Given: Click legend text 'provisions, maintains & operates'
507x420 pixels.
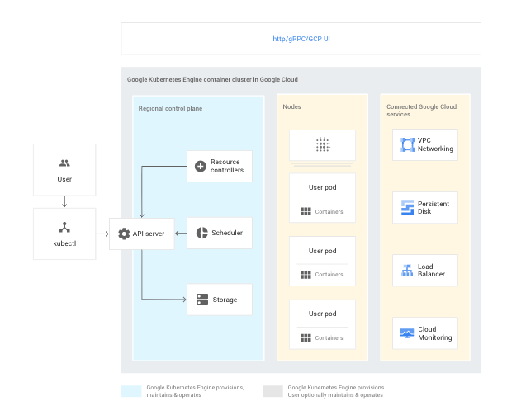Looking at the screenshot, I should tap(196, 391).
